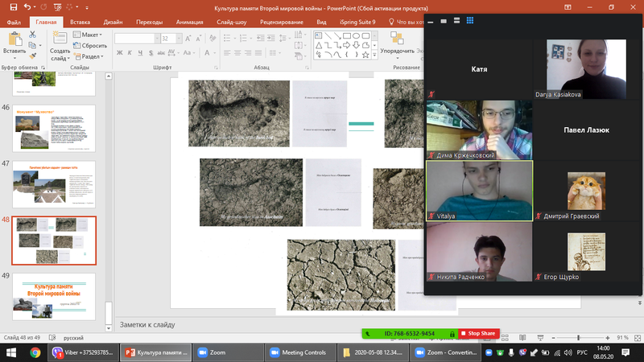
Task: Toggle underline (Ч) formatting
Action: tap(140, 52)
